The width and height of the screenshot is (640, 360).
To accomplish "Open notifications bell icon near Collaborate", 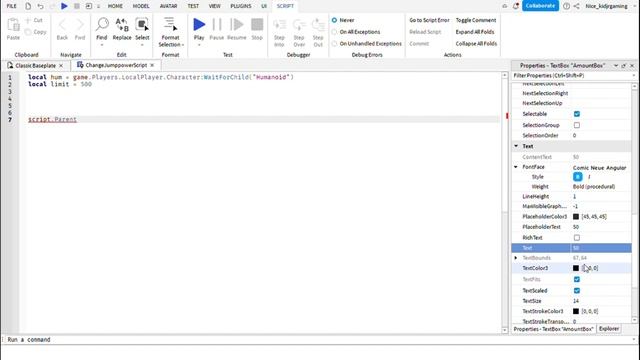I will pyautogui.click(x=516, y=6).
